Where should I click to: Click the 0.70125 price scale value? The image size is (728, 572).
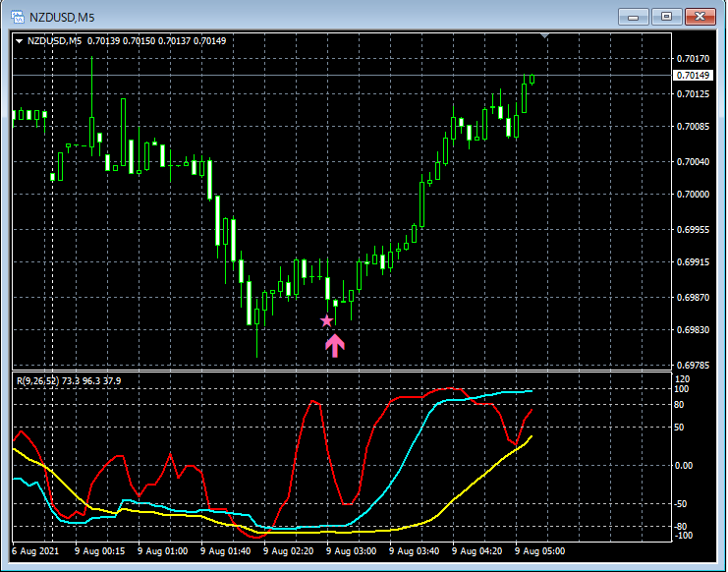pos(694,93)
